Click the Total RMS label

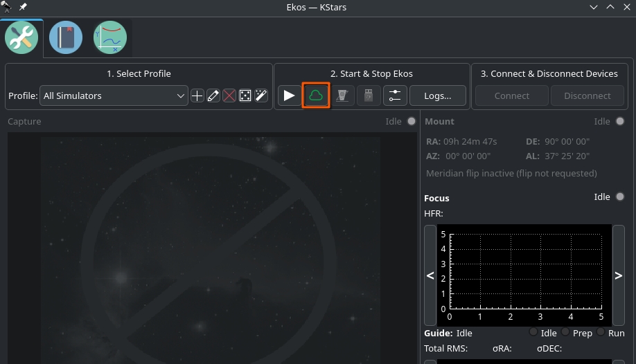[x=445, y=349]
